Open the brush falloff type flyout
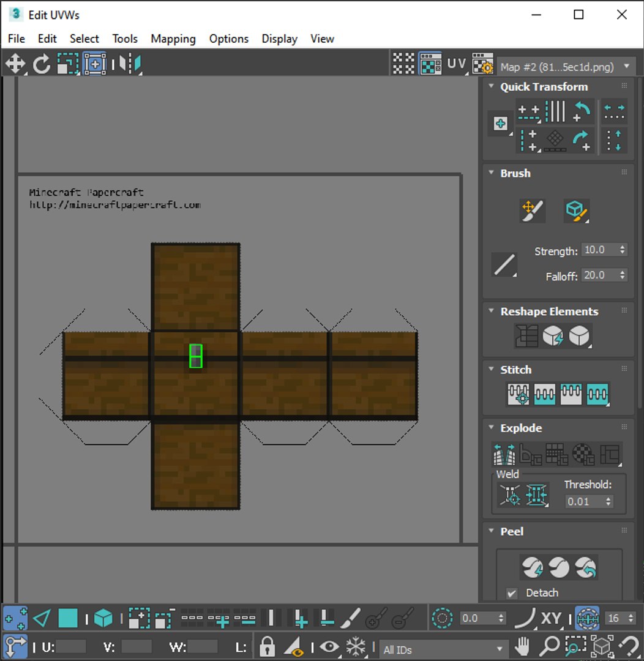Screen dimensions: 644x661 click(x=504, y=265)
